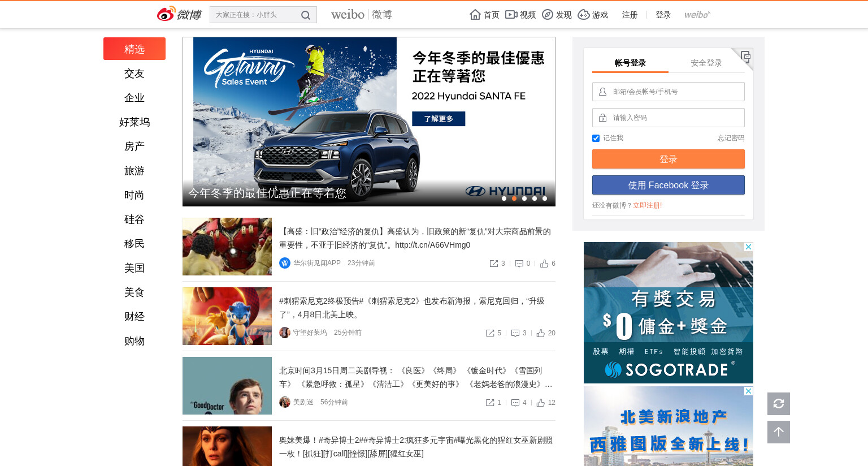Select 精选 category in sidebar

[x=134, y=49]
